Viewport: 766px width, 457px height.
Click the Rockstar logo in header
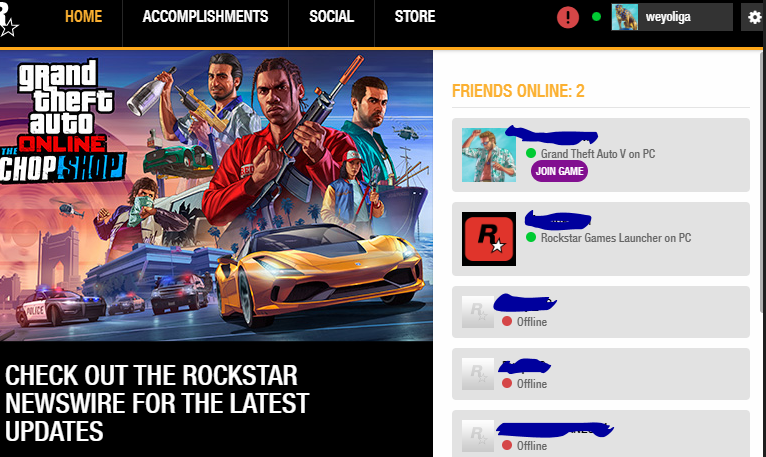(x=8, y=20)
